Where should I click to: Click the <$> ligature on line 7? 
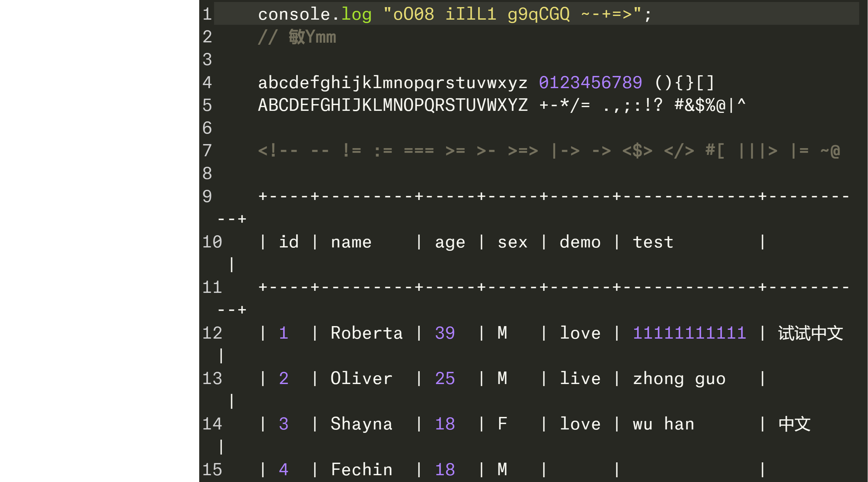point(637,150)
